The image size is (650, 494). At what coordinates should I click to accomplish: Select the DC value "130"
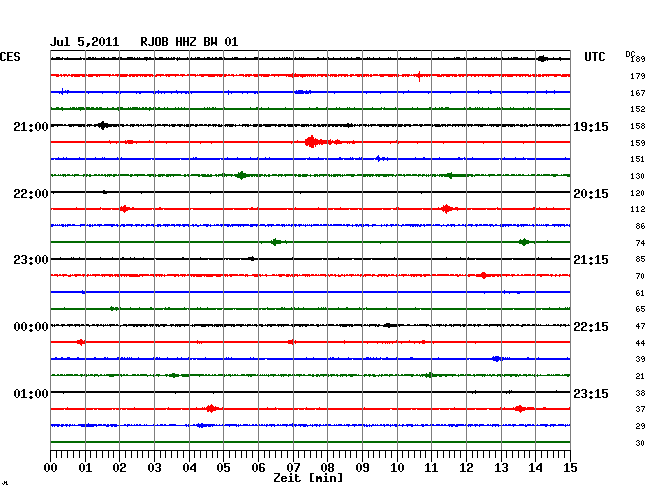638,176
